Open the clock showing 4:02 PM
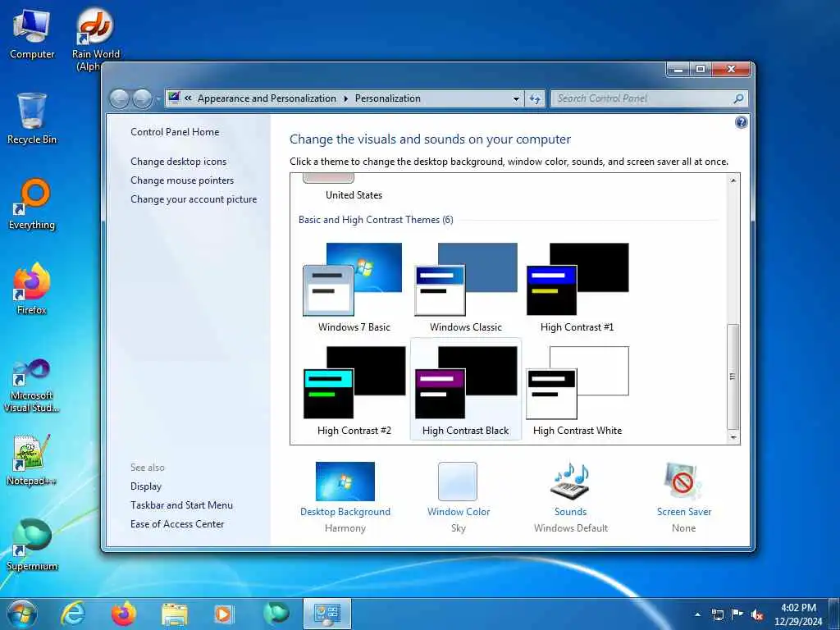The width and height of the screenshot is (840, 630). 798,614
